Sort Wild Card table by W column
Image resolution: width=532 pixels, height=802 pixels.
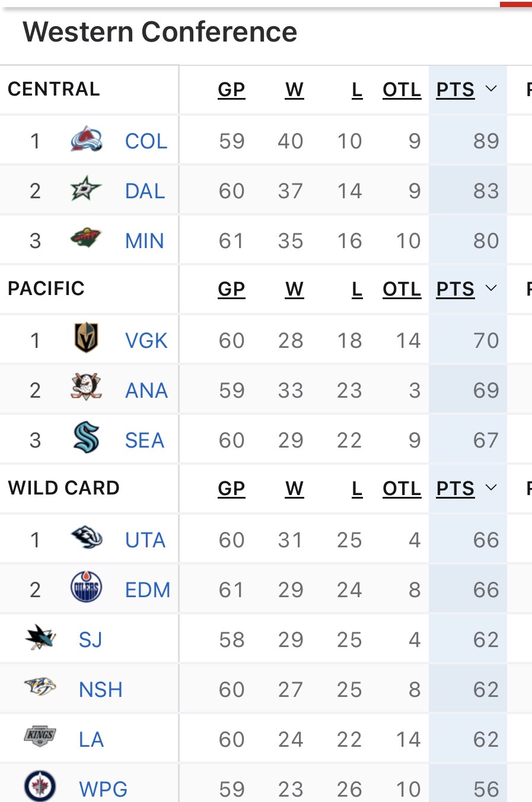pyautogui.click(x=294, y=489)
